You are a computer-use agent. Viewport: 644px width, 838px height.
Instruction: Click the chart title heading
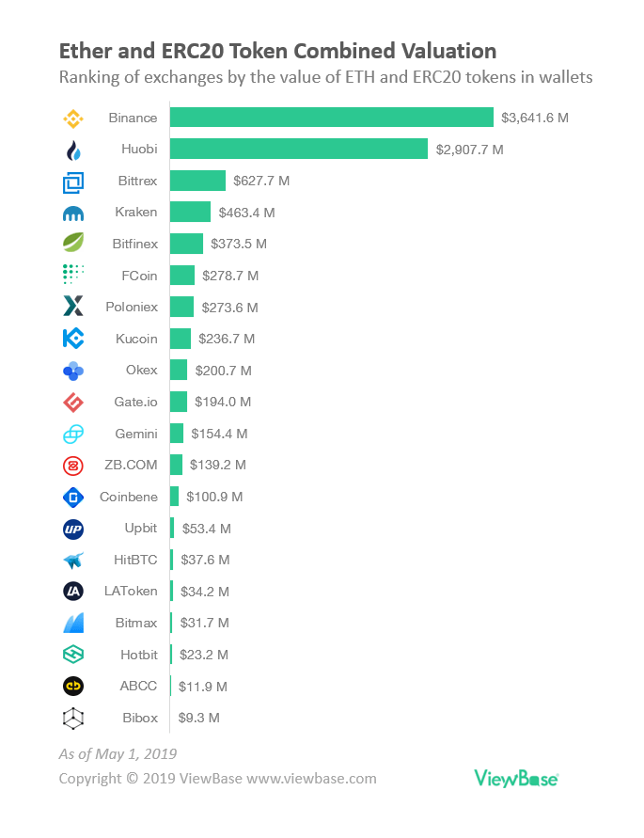point(277,50)
